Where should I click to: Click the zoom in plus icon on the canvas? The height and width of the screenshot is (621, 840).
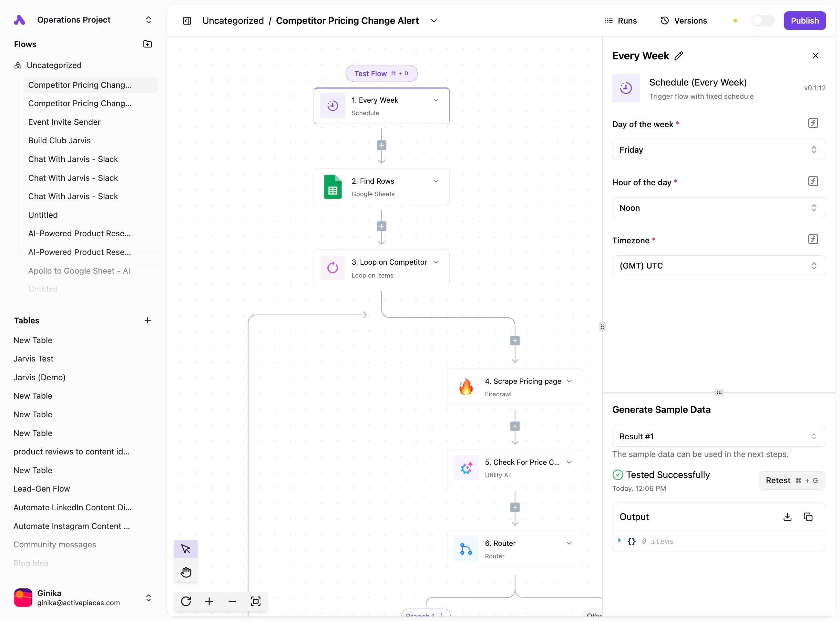[209, 601]
